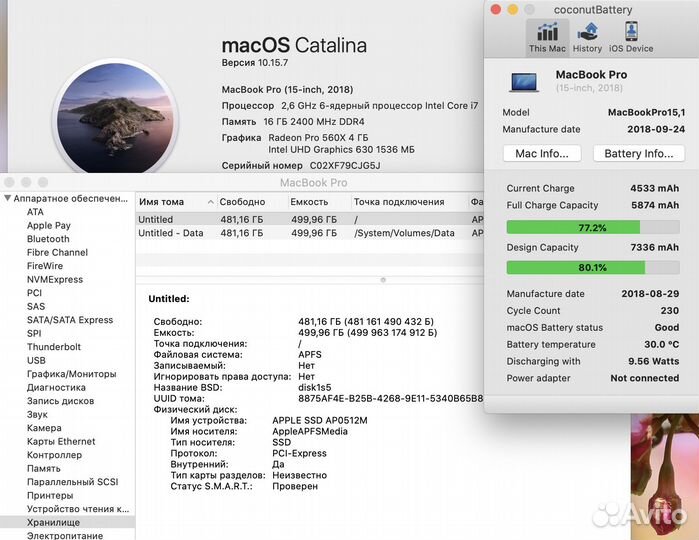Select Apple Pay in the sidebar
699x540 pixels.
49,225
